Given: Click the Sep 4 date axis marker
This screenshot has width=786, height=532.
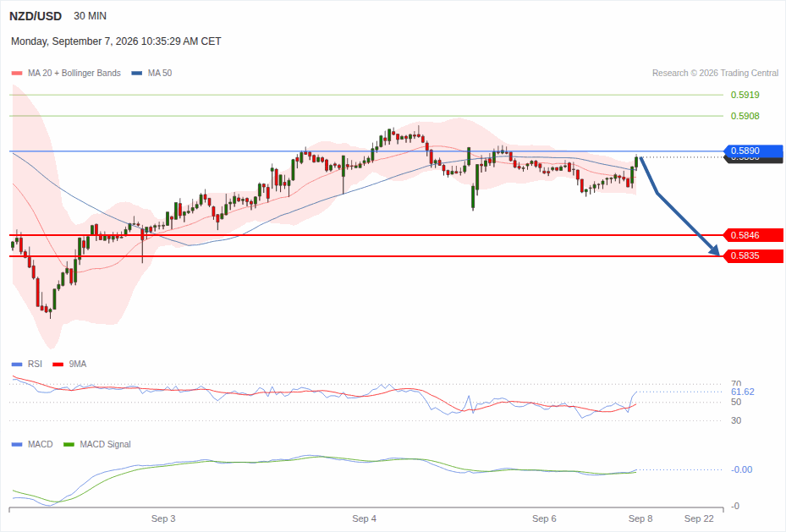Looking at the screenshot, I should [365, 518].
